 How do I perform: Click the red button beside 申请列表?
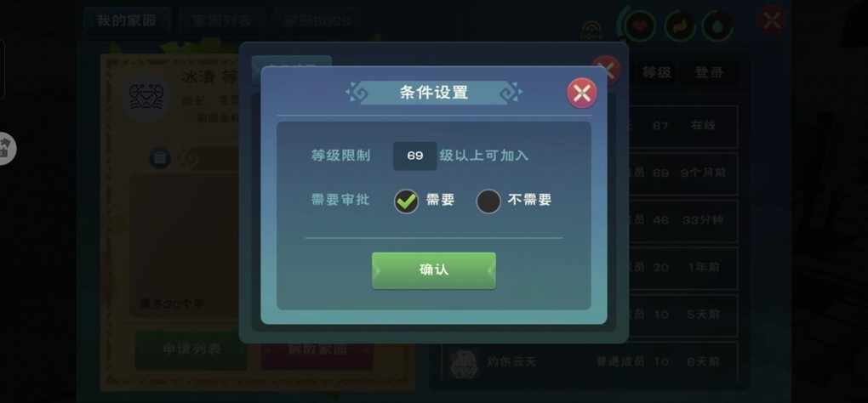317,349
